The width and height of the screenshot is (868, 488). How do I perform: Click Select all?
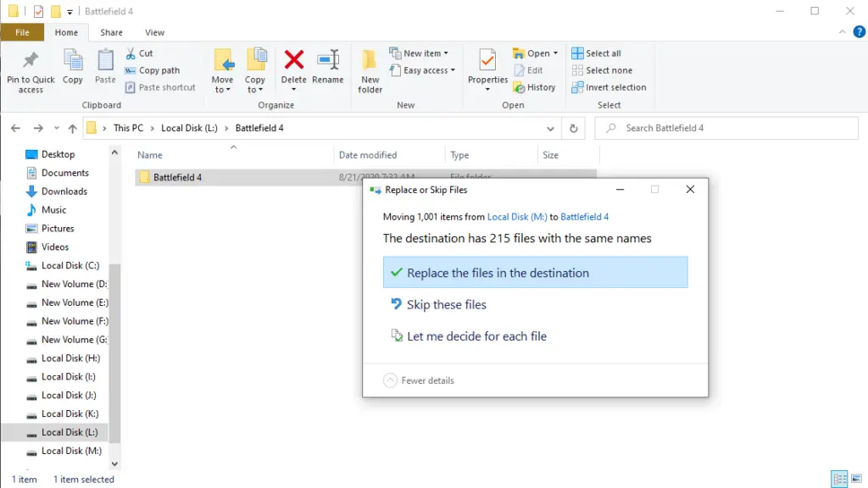[596, 53]
